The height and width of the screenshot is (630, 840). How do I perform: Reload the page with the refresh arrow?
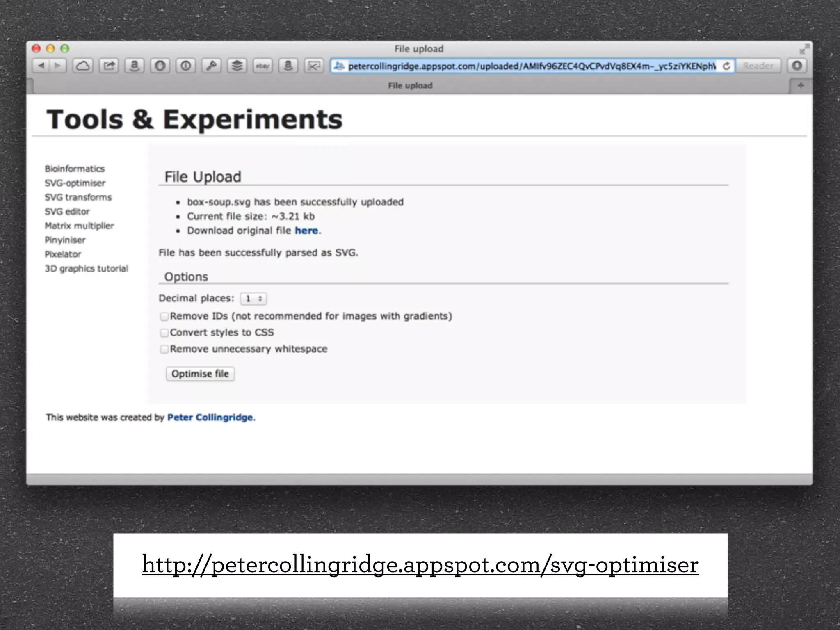point(726,66)
